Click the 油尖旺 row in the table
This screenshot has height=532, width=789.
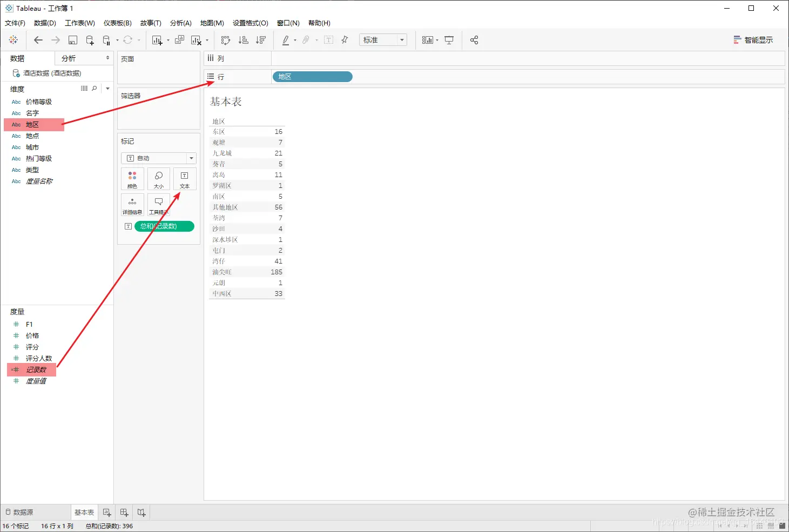(x=247, y=272)
